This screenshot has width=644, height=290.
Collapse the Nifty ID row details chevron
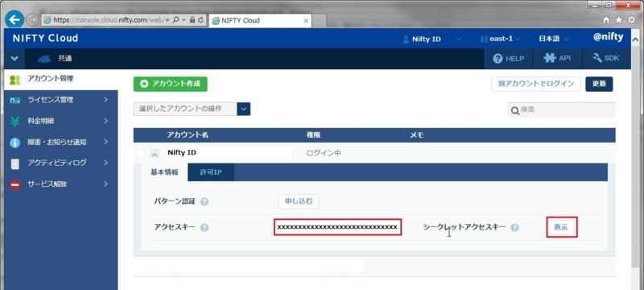155,155
